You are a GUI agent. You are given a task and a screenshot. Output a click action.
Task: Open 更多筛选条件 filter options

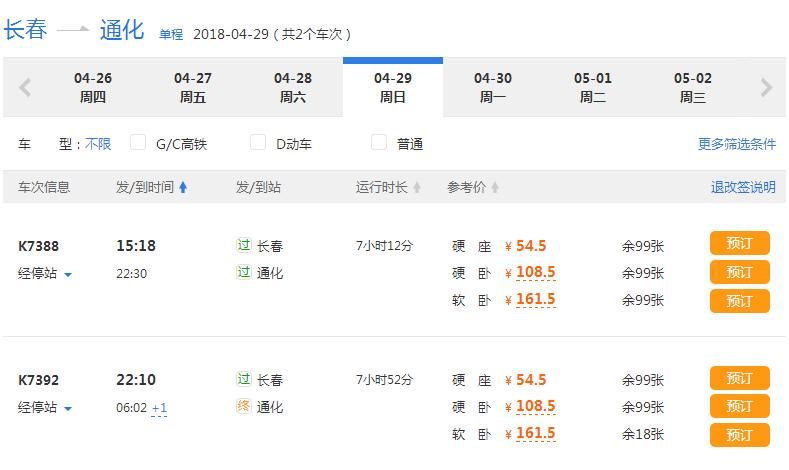point(736,144)
